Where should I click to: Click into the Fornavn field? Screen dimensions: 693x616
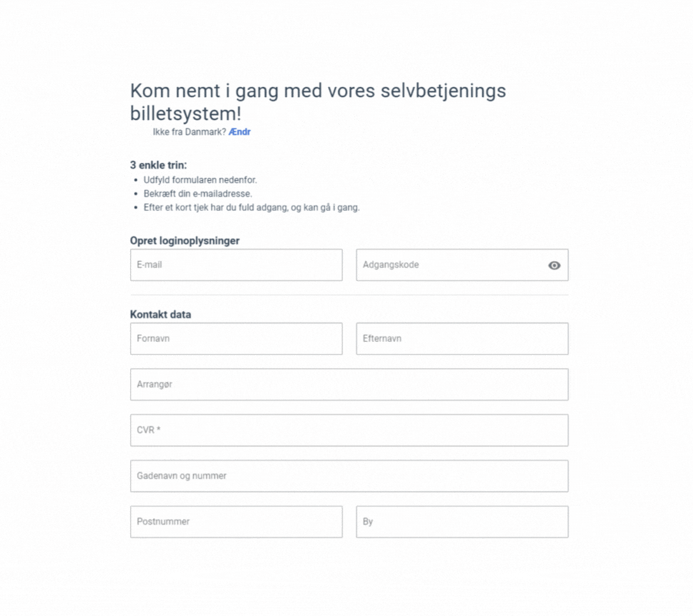[x=236, y=339]
